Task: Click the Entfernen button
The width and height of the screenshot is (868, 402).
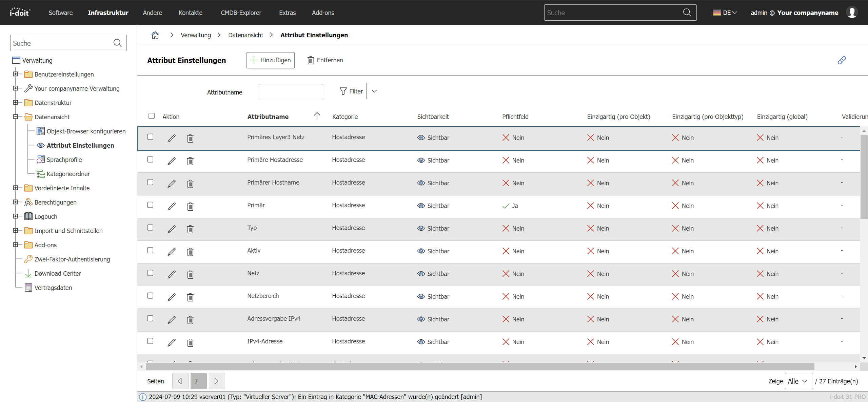Action: (x=325, y=60)
